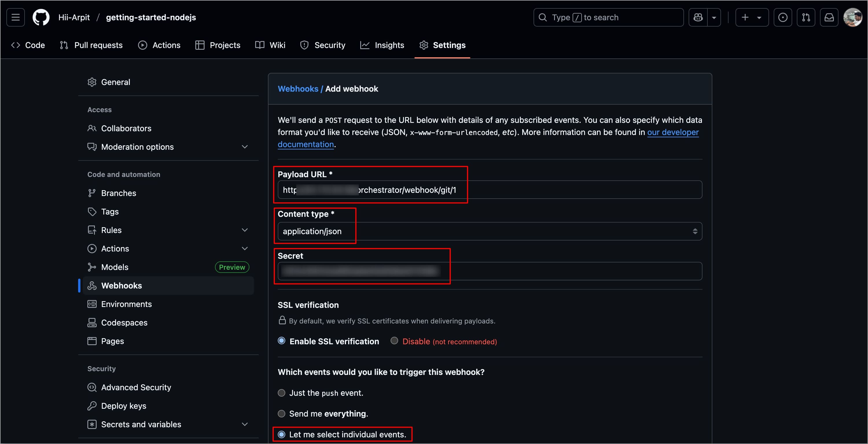The width and height of the screenshot is (868, 444).
Task: Select Just the push event option
Action: click(x=281, y=393)
